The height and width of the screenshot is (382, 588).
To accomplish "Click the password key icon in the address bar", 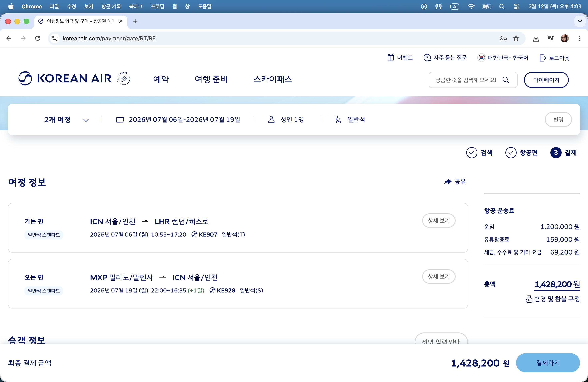I will tap(503, 38).
